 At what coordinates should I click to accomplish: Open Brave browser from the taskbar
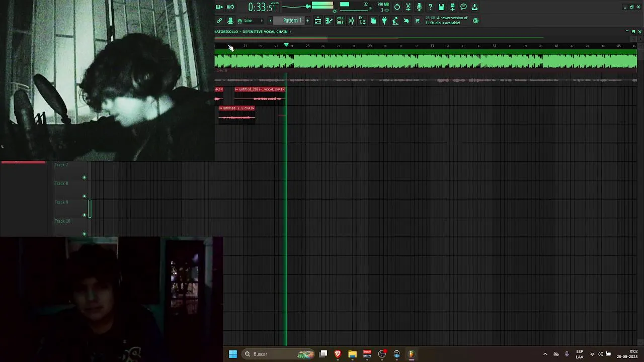[338, 354]
